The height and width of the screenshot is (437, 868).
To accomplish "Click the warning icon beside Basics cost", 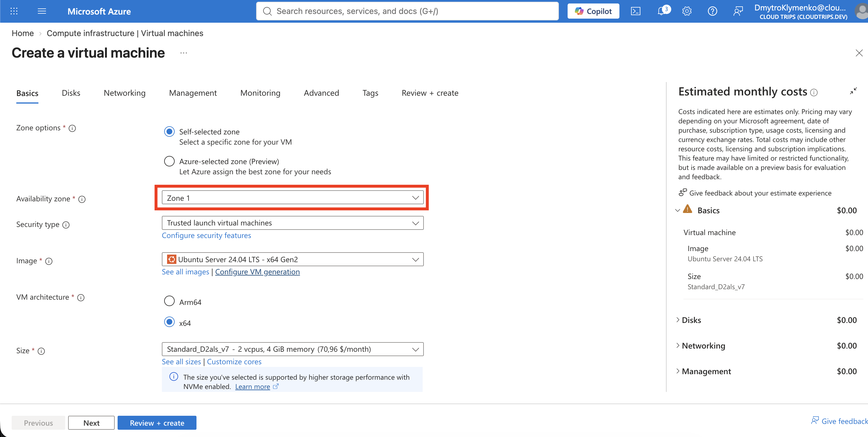I will click(688, 209).
